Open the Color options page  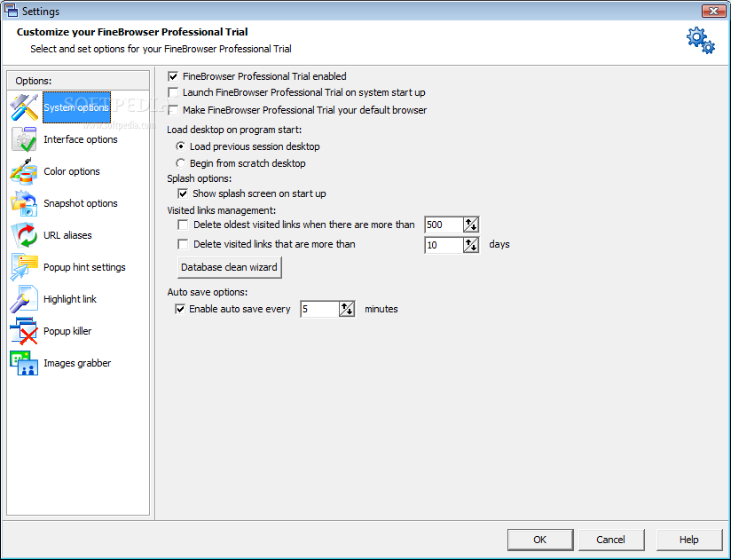coord(72,171)
